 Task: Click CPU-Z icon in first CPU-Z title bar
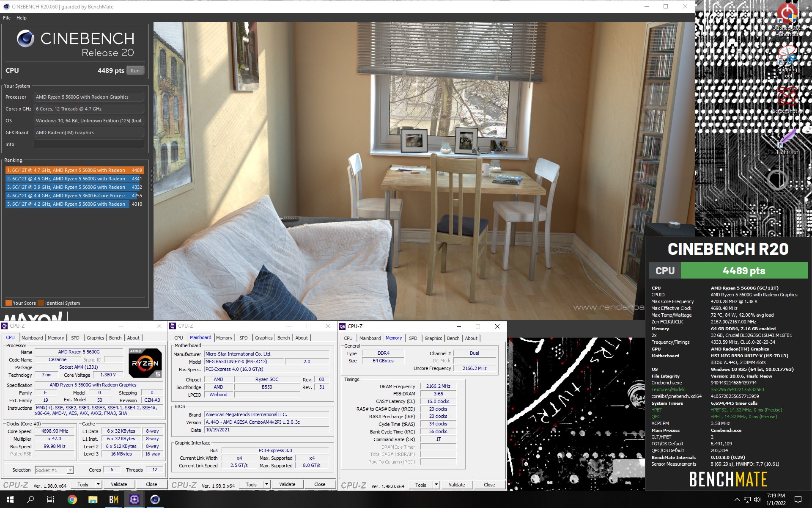pyautogui.click(x=4, y=326)
